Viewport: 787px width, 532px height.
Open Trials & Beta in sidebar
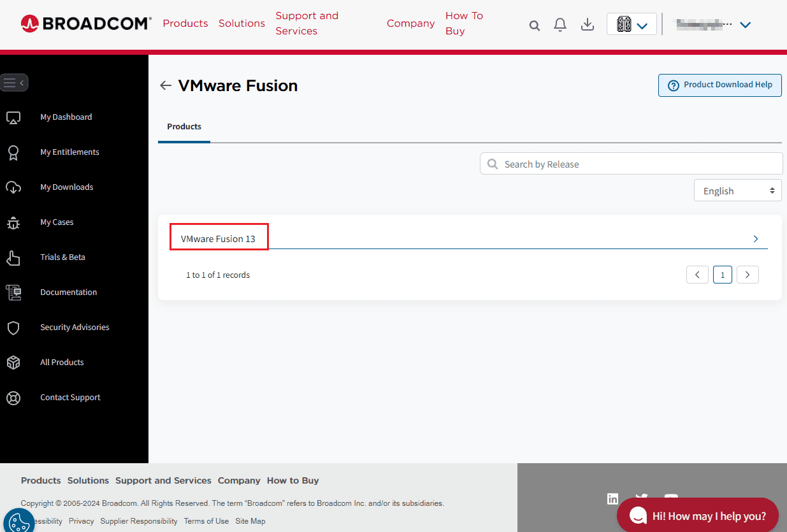tap(62, 257)
